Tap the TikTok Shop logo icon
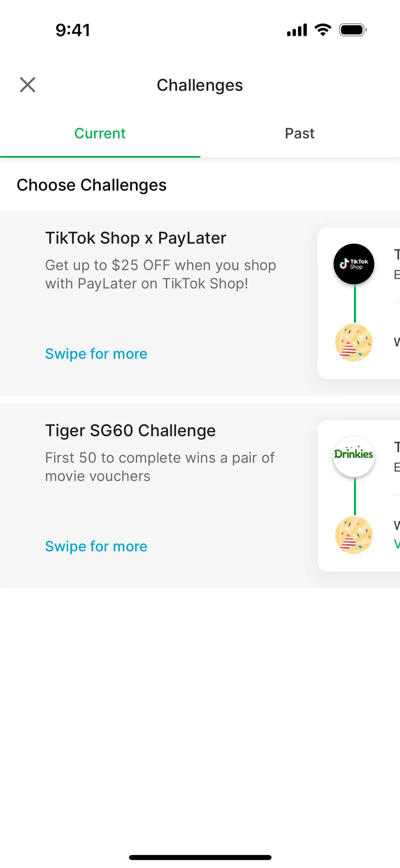 (x=354, y=264)
